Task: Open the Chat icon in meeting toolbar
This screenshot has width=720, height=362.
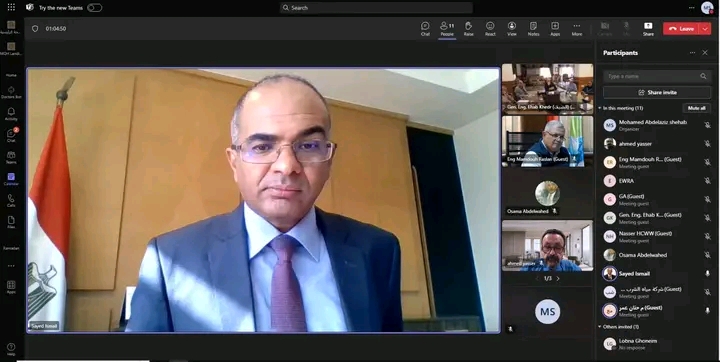Action: tap(425, 28)
